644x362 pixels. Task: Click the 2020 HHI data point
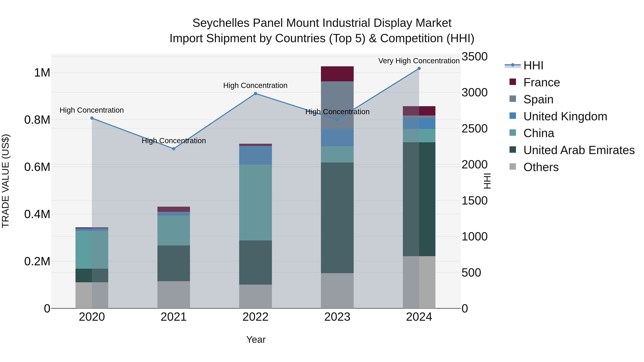point(92,118)
